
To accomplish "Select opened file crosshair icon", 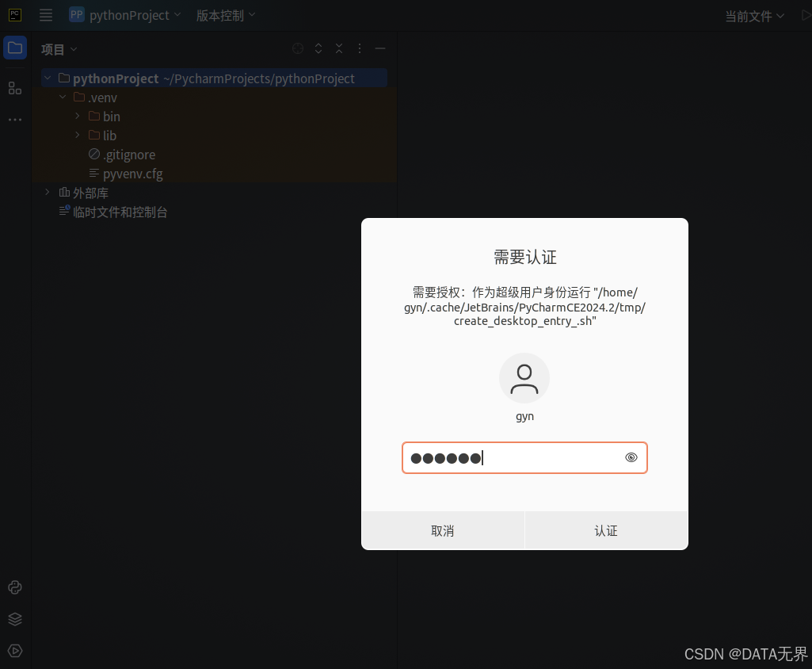I will [x=298, y=48].
